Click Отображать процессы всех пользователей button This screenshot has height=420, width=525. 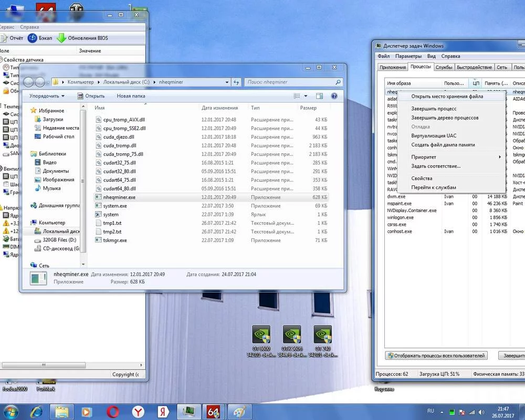click(x=436, y=355)
